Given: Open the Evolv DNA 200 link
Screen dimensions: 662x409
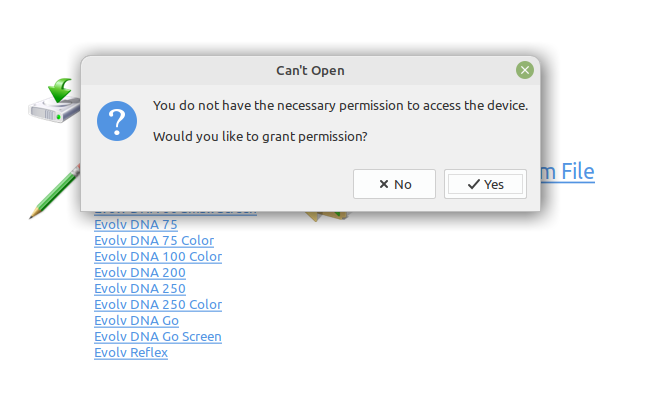Looking at the screenshot, I should click(x=140, y=273).
